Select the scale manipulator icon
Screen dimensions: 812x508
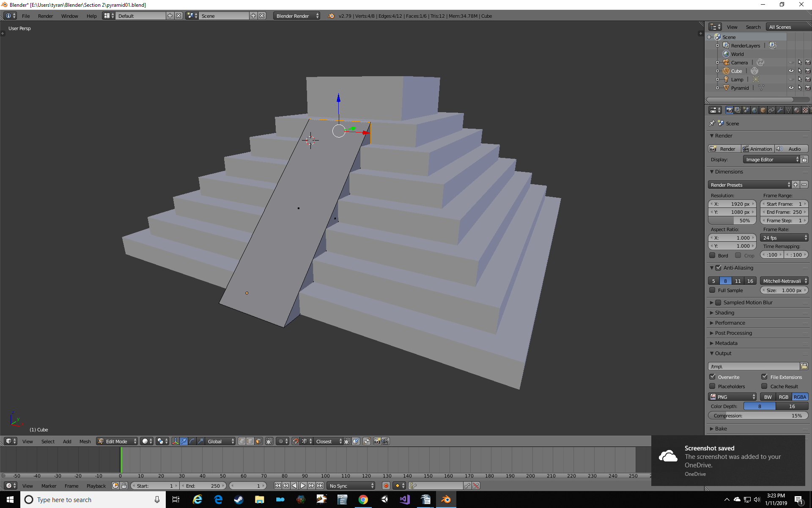click(201, 441)
